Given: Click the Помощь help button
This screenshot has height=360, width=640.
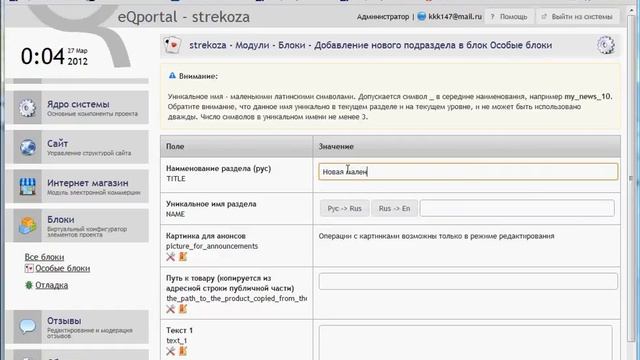Looking at the screenshot, I should point(509,17).
